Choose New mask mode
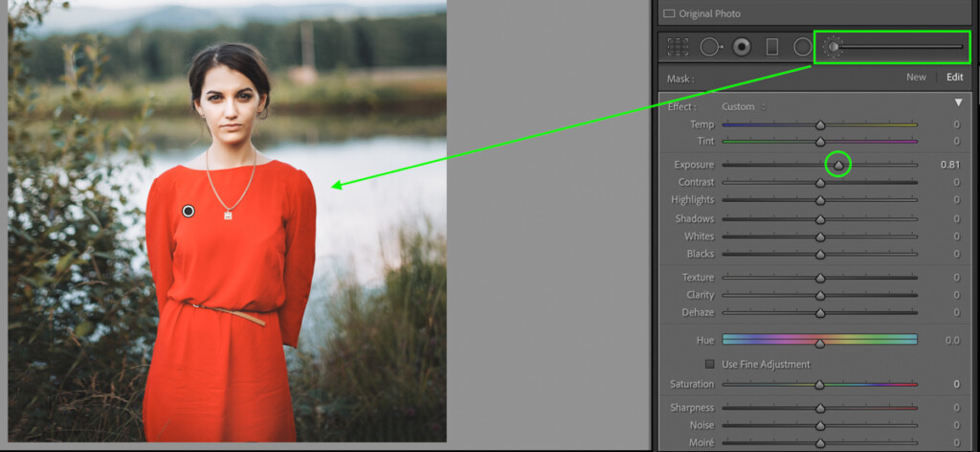 click(x=916, y=78)
